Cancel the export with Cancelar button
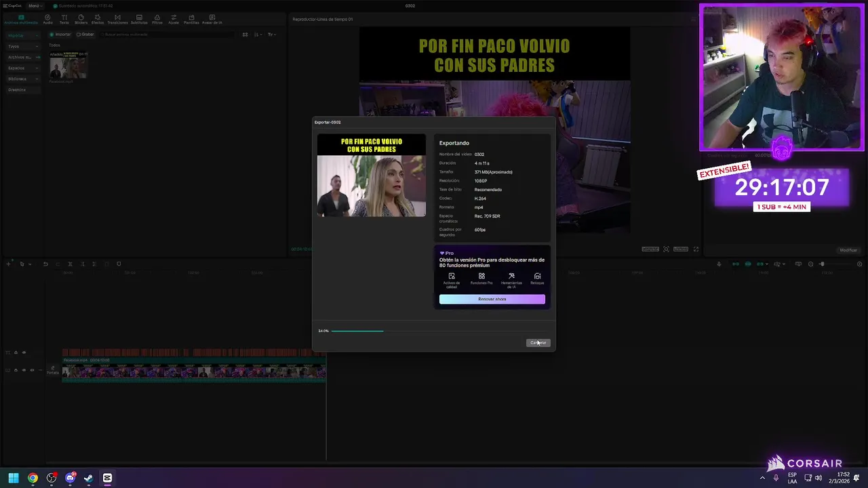Screen dimensions: 868x488 point(538,342)
